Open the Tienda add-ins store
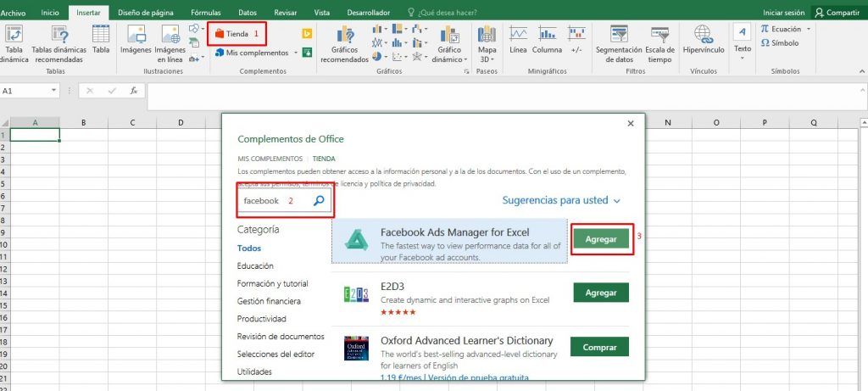Viewport: 868px width, 391px height. point(231,34)
